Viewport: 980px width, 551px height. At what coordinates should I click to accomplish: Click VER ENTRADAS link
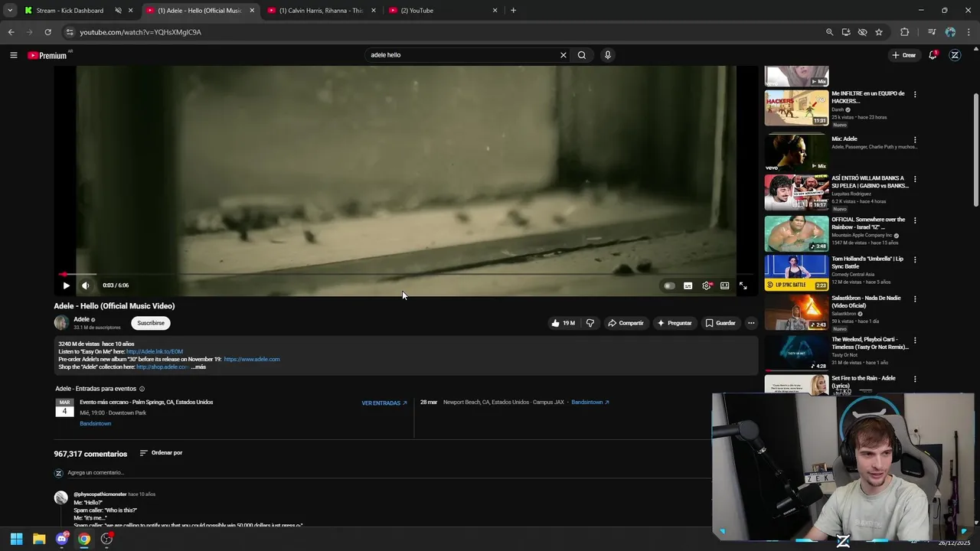point(384,403)
